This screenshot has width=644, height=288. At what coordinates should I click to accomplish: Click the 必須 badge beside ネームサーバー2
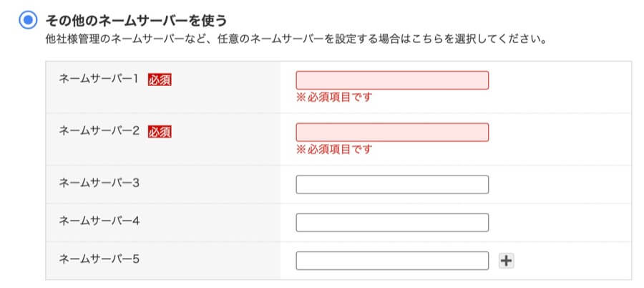pos(160,131)
